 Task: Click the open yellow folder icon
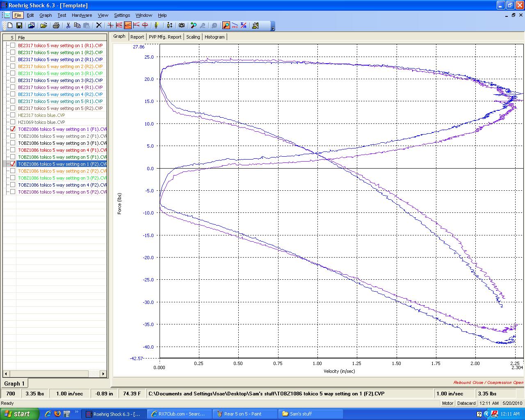pyautogui.click(x=43, y=25)
